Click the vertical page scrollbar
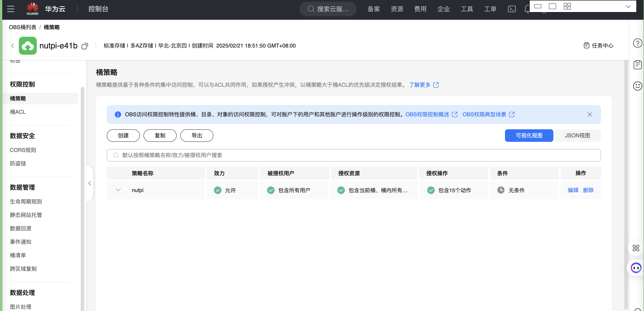The height and width of the screenshot is (311, 644). tap(626, 185)
